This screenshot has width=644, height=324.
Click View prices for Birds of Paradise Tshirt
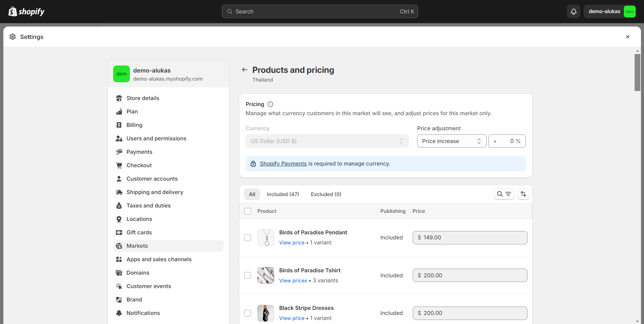click(293, 281)
